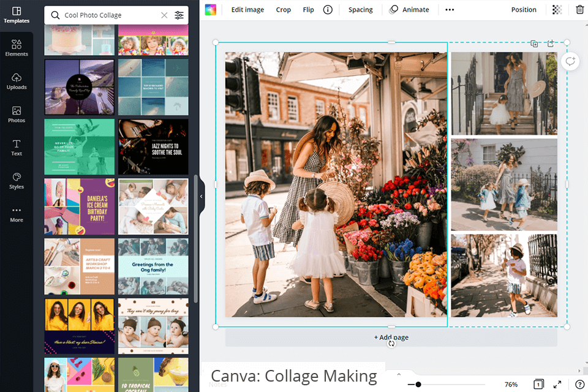Select the baby photos diamond collage template

(153, 206)
